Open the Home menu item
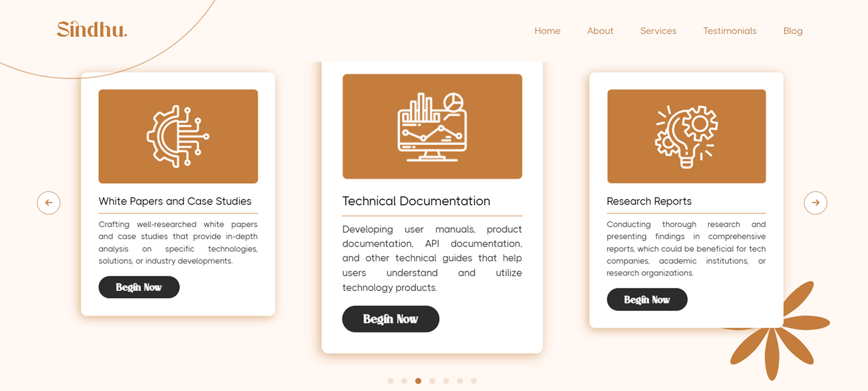868x391 pixels. click(547, 31)
